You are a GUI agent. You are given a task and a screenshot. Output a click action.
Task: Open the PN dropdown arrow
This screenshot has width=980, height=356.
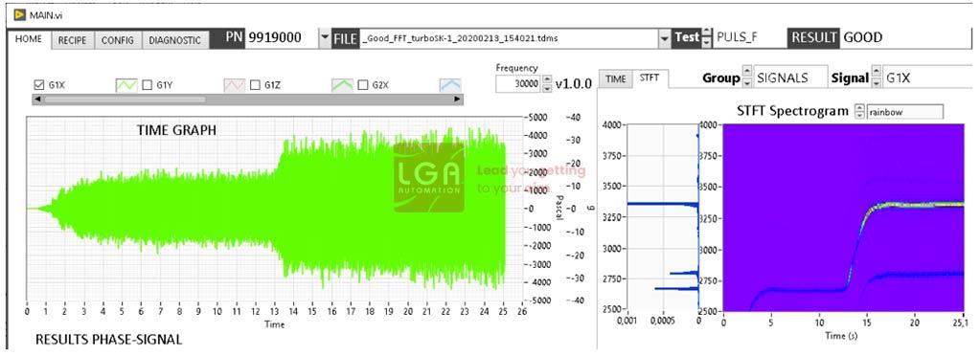[x=325, y=37]
